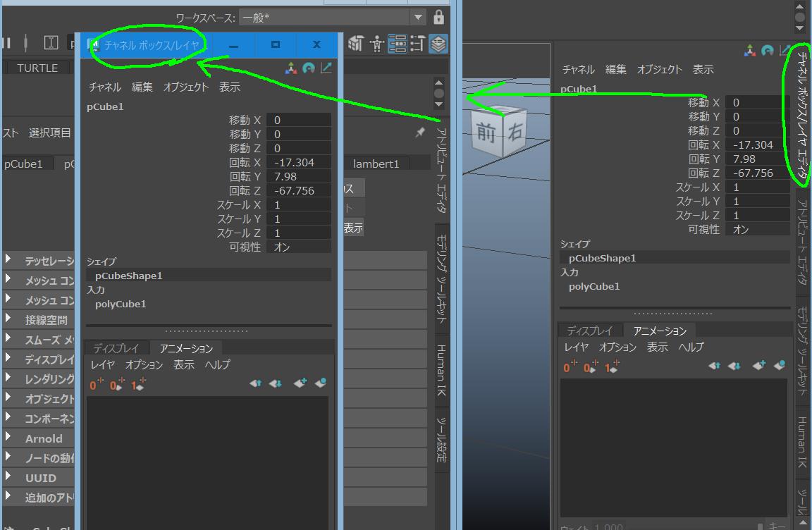Click 可視性 オン value in docked panel

pos(758,229)
